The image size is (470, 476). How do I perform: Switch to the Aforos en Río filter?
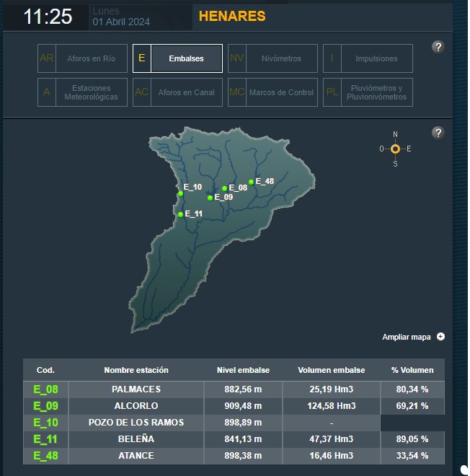82,58
